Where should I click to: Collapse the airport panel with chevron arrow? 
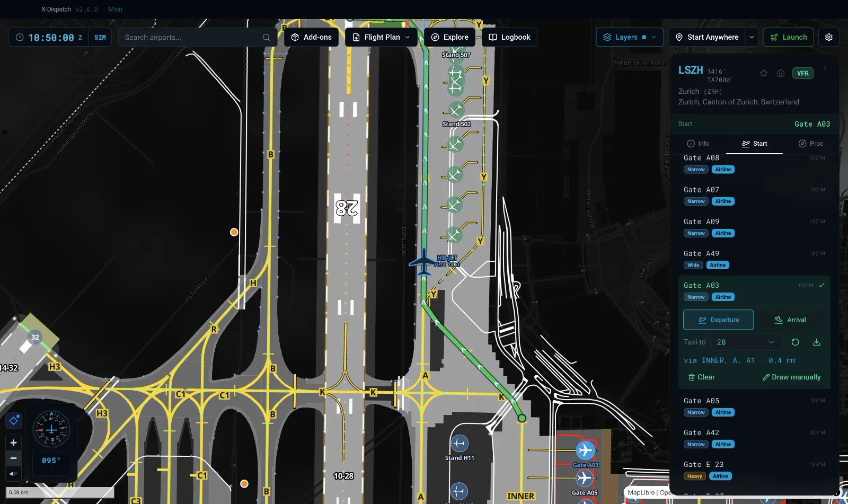tap(825, 68)
